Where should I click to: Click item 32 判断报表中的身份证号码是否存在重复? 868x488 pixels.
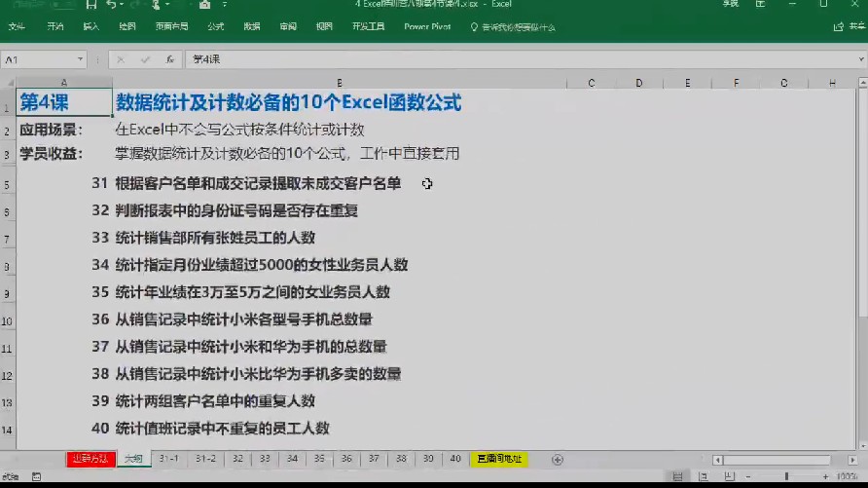[236, 210]
